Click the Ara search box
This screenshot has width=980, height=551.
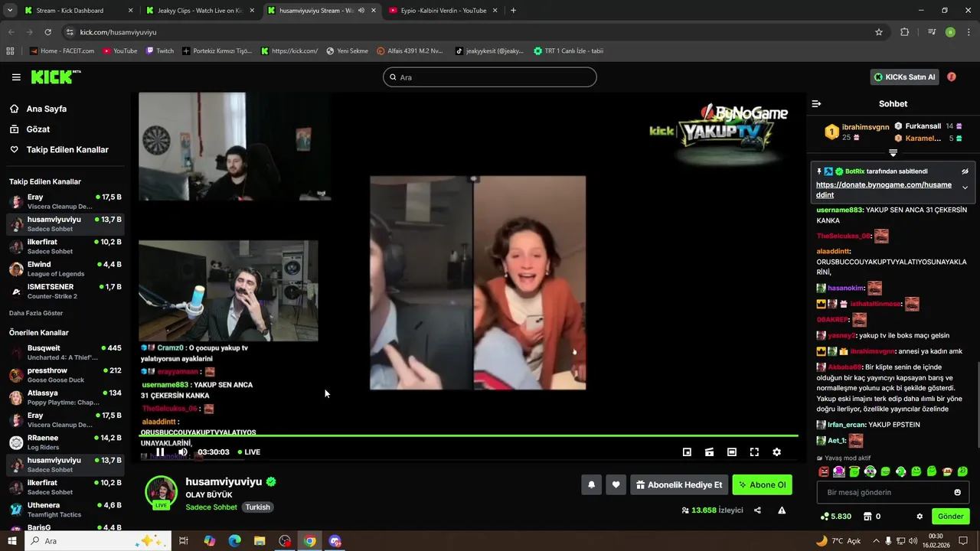(489, 77)
